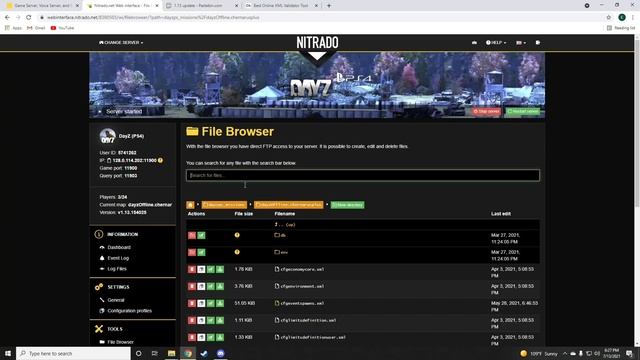Click the white edit icon for cfgeconomycore.xml
Screen dimensions: 640x360
[x=201, y=269]
